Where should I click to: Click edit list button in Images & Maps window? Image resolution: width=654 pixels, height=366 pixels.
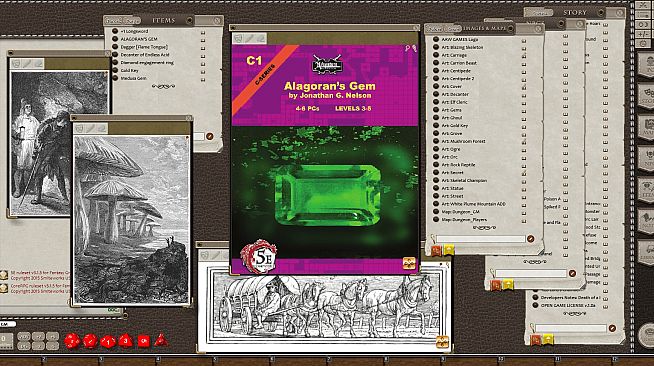pyautogui.click(x=531, y=239)
